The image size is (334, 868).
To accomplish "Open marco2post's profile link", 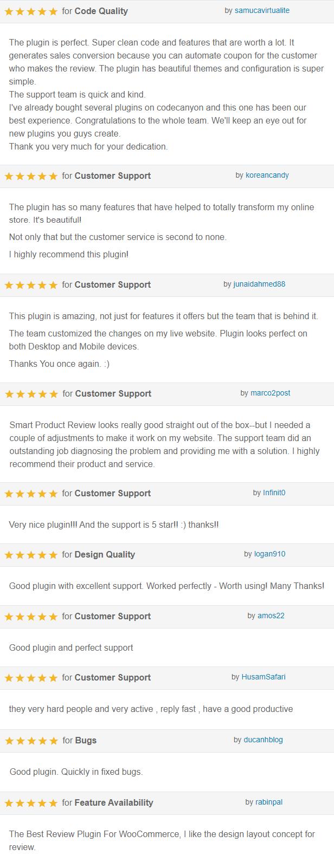I will click(270, 393).
